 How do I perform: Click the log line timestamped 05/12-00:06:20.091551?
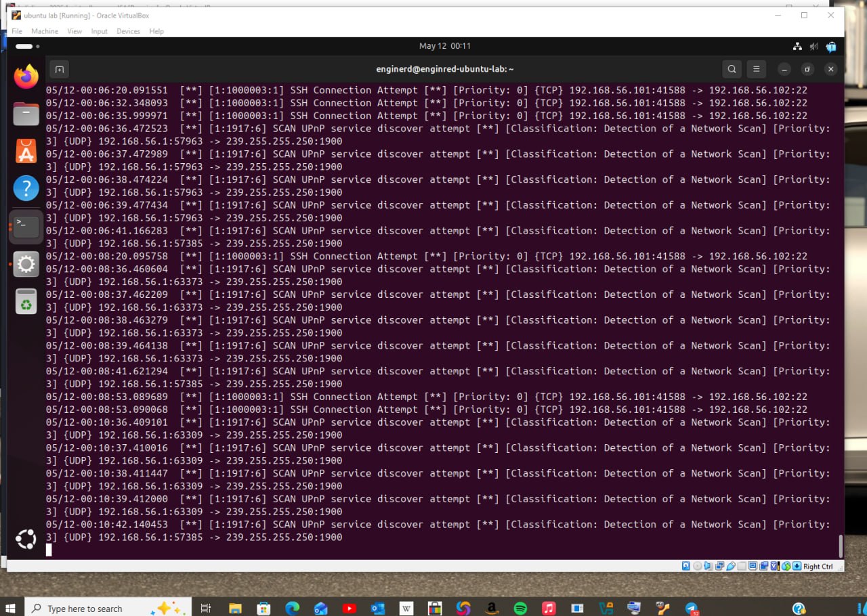coord(427,90)
